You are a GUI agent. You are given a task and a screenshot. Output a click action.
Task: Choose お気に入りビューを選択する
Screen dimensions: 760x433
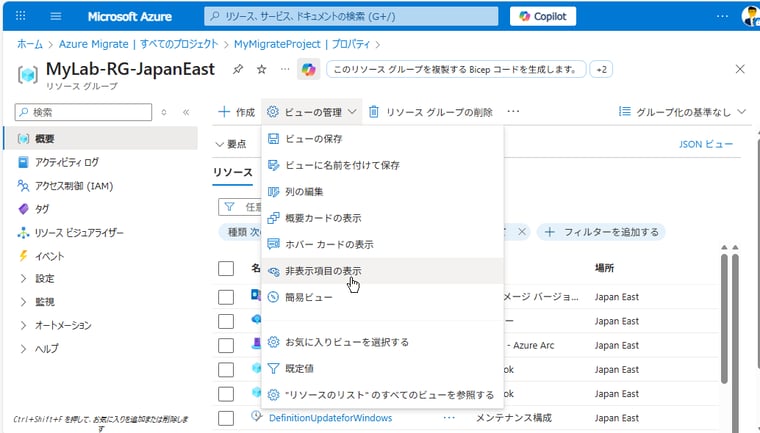[382, 342]
